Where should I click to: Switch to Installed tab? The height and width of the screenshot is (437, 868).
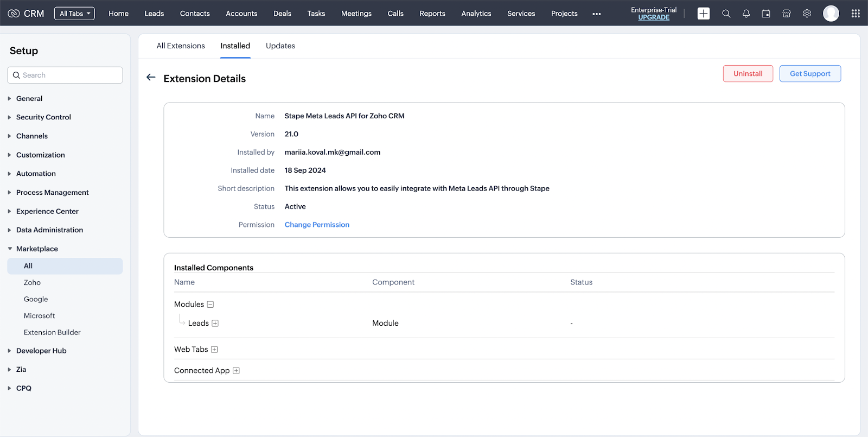(x=235, y=46)
